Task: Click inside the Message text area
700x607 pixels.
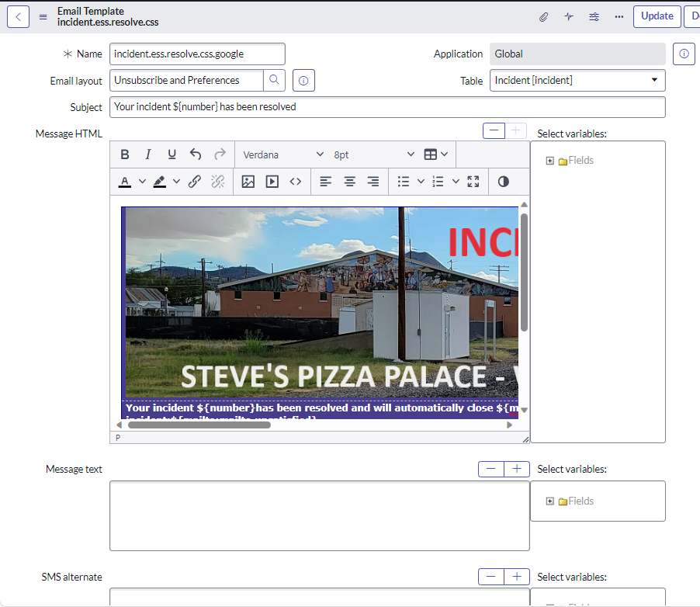Action: (x=320, y=516)
